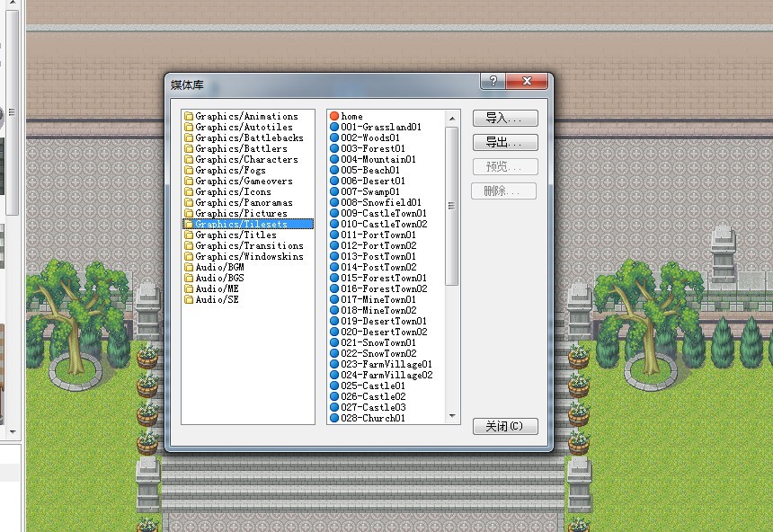Select the Audio/SE folder icon
This screenshot has width=773, height=532.
pos(189,299)
